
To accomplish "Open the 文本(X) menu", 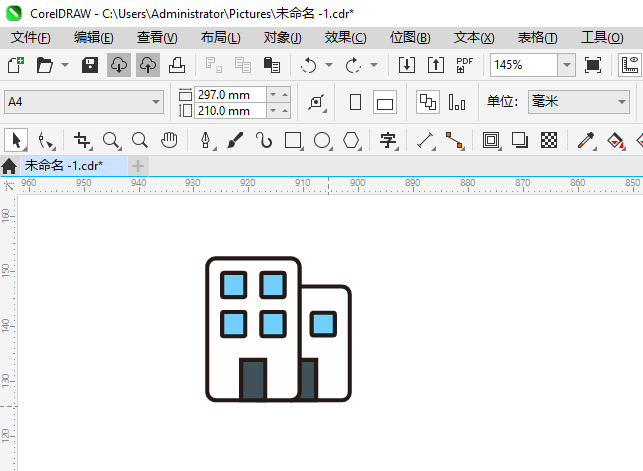I will (474, 37).
